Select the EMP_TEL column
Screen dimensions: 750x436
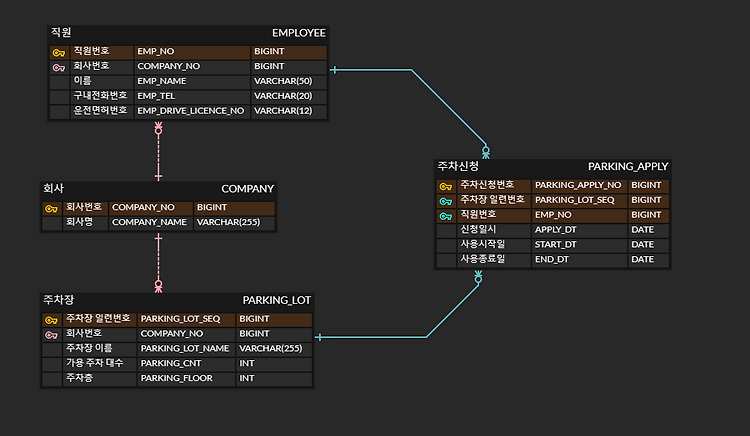(156, 96)
